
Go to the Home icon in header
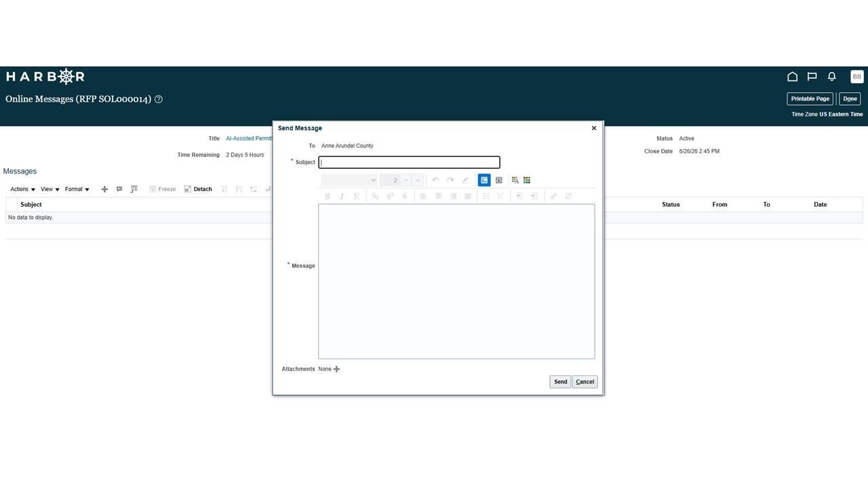pyautogui.click(x=792, y=77)
